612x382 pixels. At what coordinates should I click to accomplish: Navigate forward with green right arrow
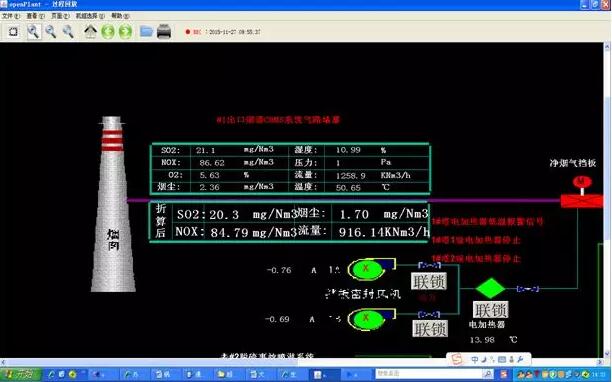click(125, 32)
